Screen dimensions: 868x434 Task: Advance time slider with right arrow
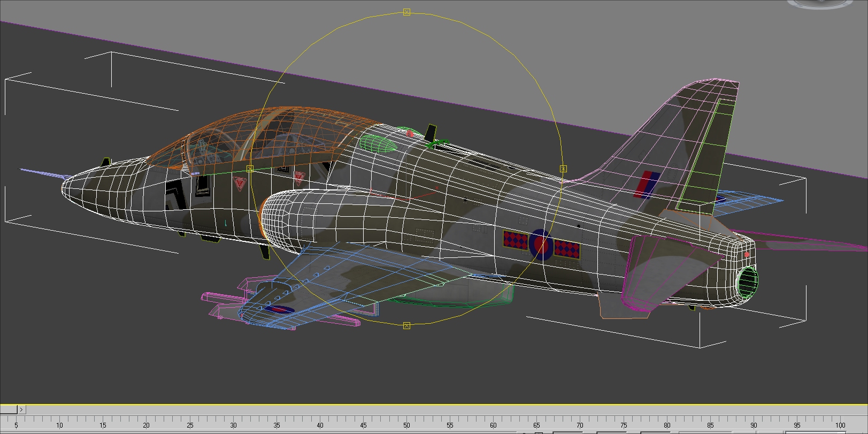[x=21, y=409]
